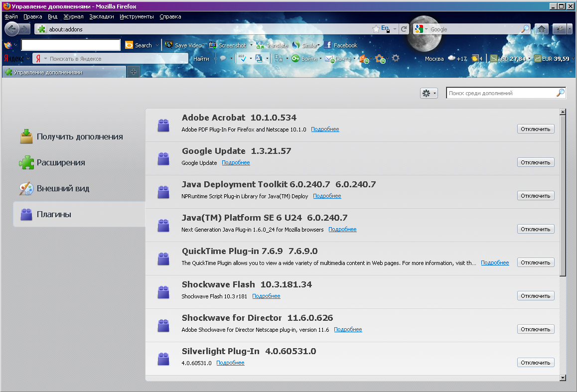Image resolution: width=577 pixels, height=392 pixels.
Task: Open Facebook from the toolbar icon
Action: point(328,45)
